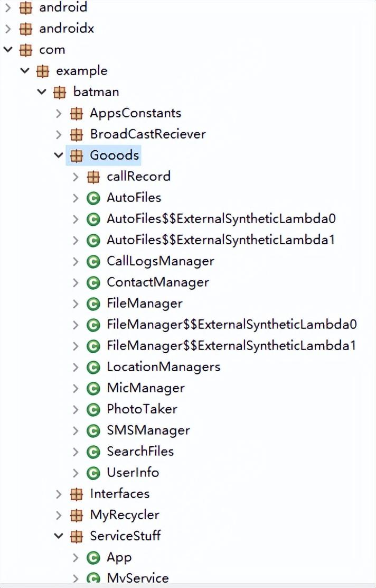
Task: Click the class icon beside CallLogsManager
Action: pyautogui.click(x=93, y=261)
